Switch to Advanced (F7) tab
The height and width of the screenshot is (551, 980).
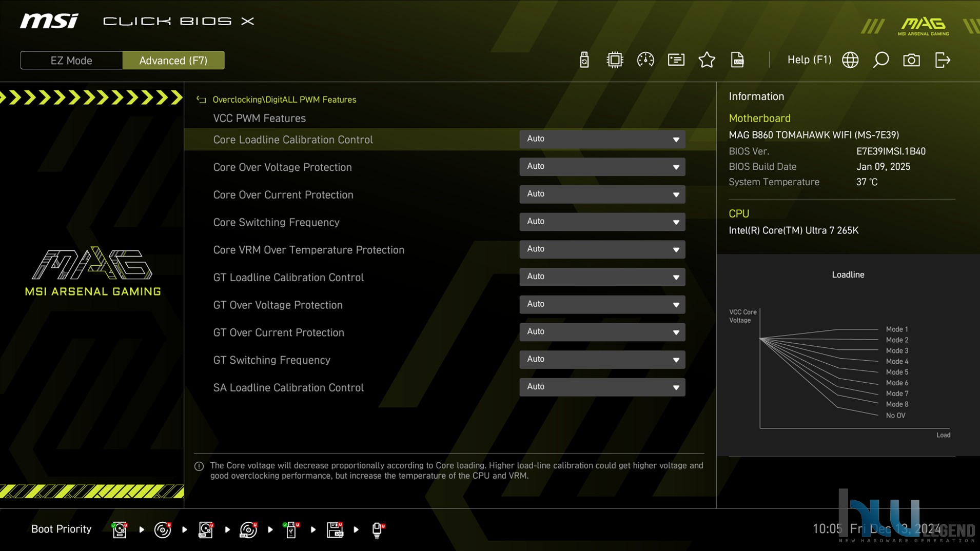(x=173, y=60)
